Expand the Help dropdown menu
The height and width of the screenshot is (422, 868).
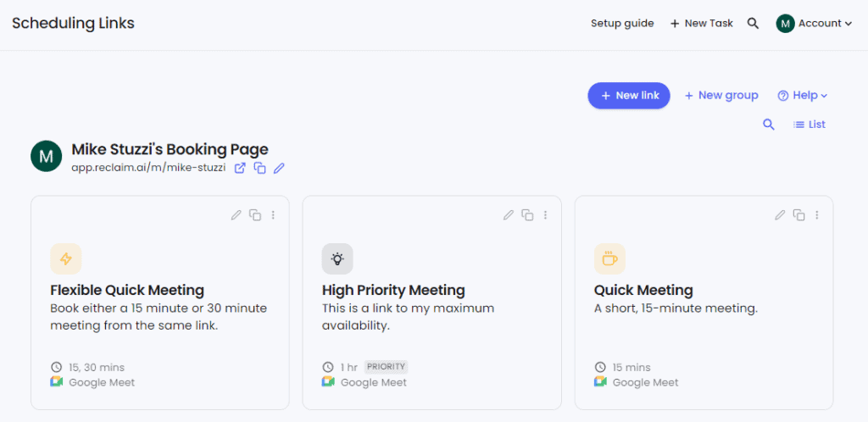click(x=803, y=95)
